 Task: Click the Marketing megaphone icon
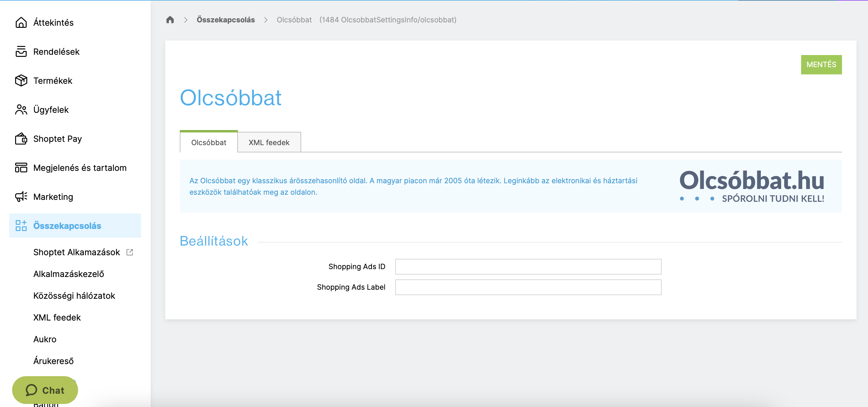point(21,197)
